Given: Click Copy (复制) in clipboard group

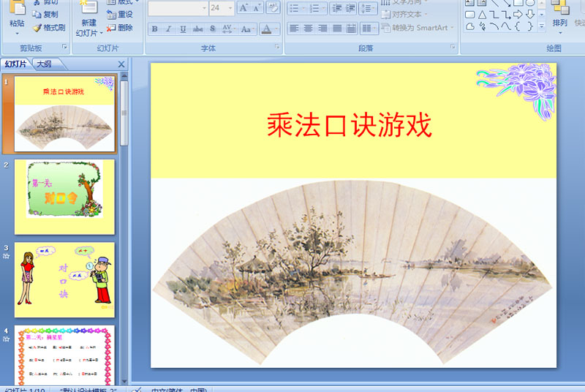Looking at the screenshot, I should (x=45, y=14).
